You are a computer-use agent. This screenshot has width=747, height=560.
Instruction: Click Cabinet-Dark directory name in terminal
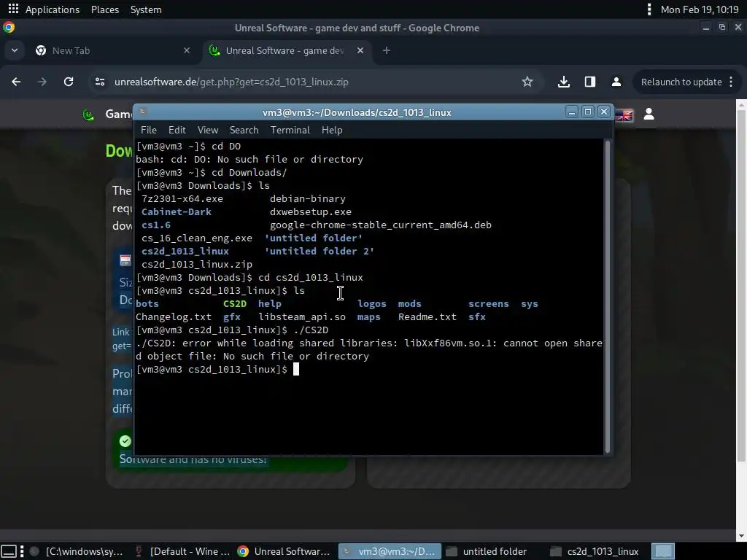(177, 212)
